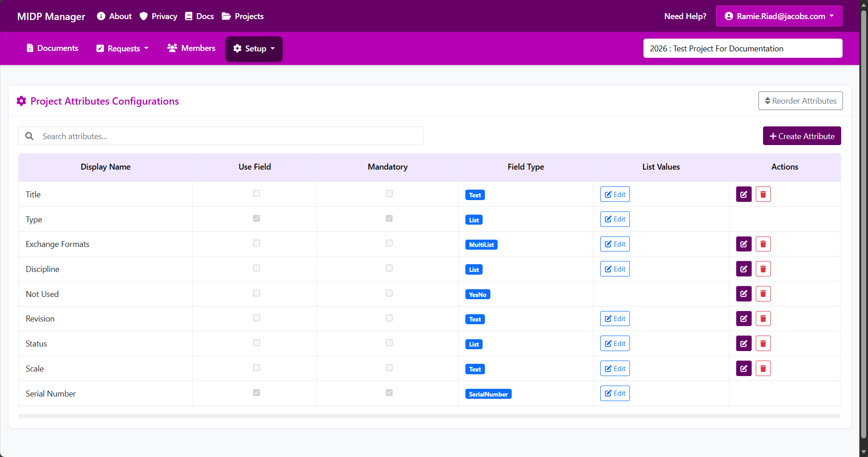Edit the Revision attribute purple icon
868x457 pixels.
tap(743, 318)
